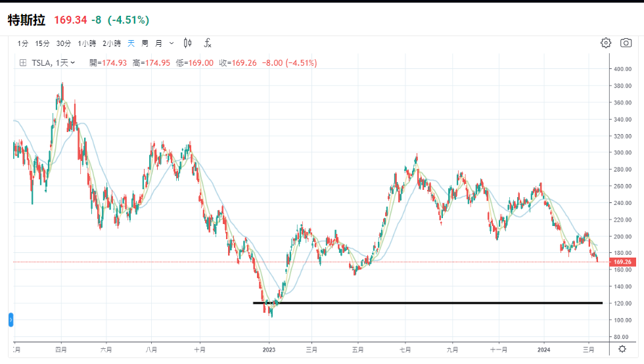
Task: Toggle the legend expand box beside TSLA
Action: point(23,63)
